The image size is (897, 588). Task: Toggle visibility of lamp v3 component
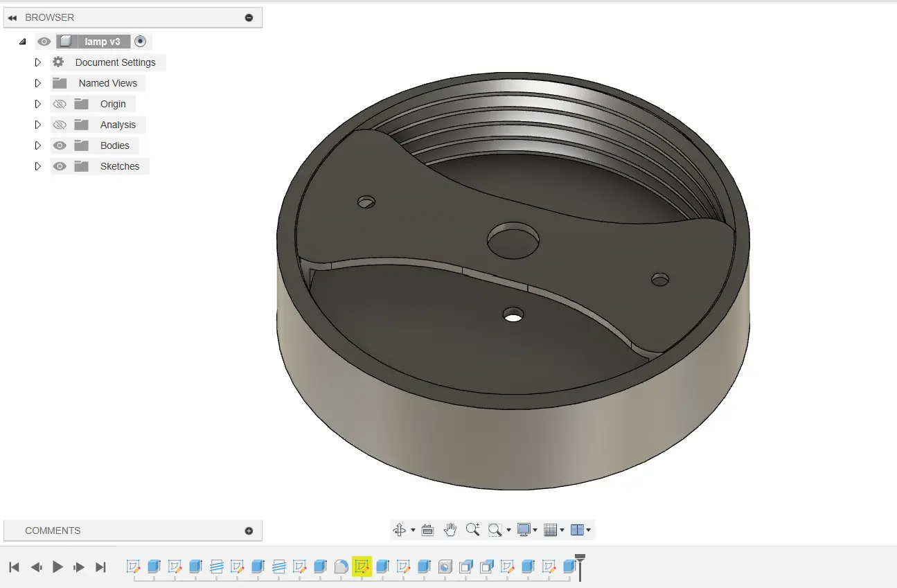pyautogui.click(x=44, y=42)
